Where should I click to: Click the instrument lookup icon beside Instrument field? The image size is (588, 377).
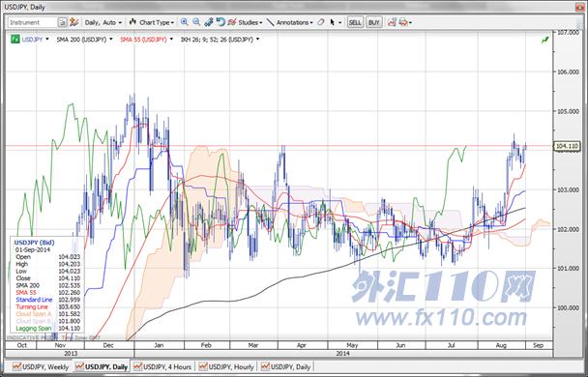62,22
